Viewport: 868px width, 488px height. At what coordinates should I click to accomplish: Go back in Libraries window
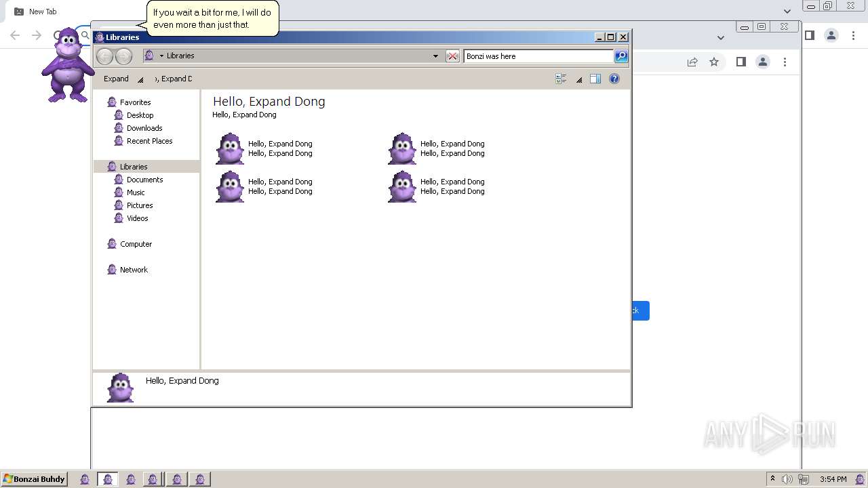[104, 56]
